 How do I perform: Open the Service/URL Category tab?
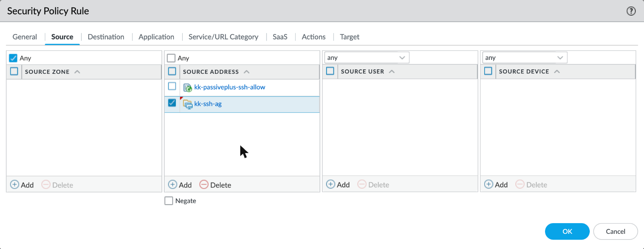223,37
